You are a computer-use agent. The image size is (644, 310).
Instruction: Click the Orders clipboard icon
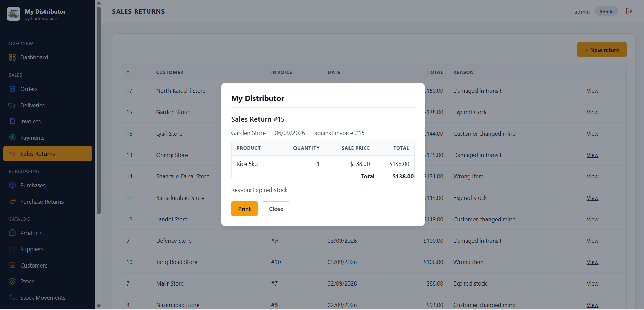coord(12,89)
